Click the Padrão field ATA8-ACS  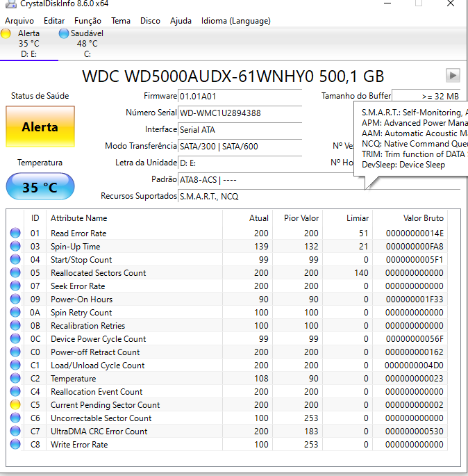[266, 180]
